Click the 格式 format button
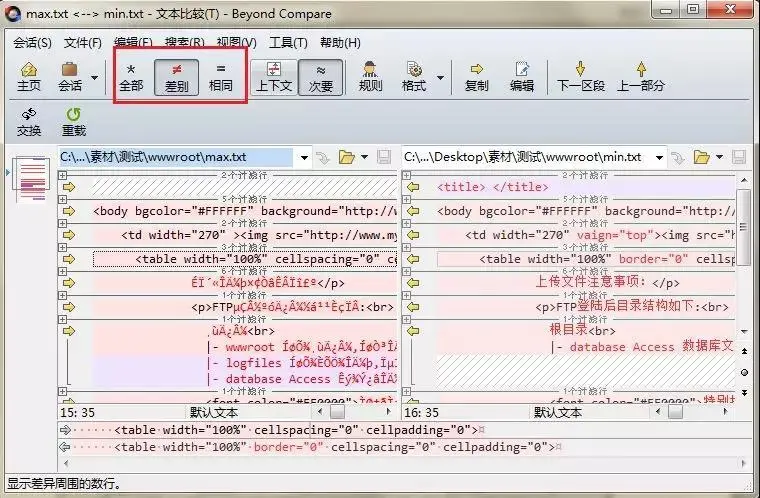The image size is (760, 498). click(414, 77)
